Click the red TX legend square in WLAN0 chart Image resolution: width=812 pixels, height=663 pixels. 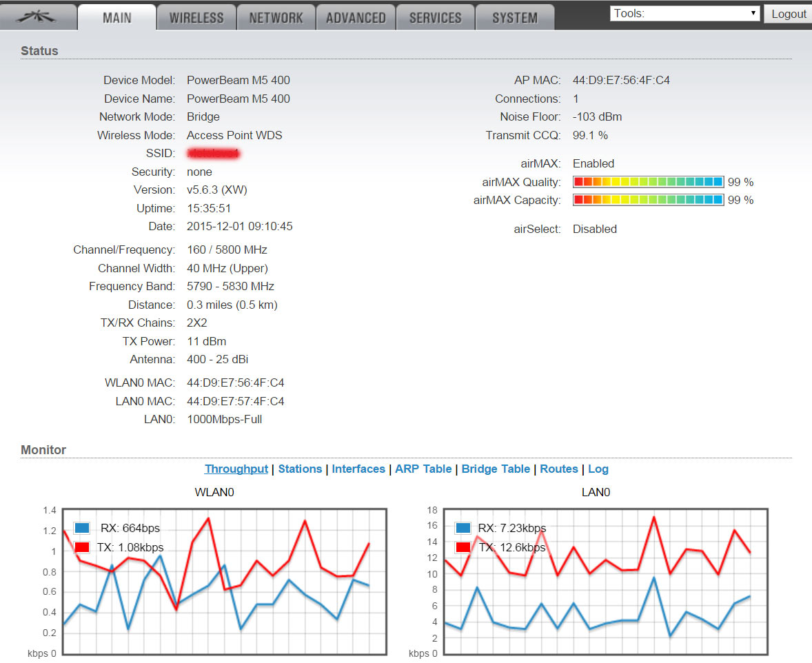(82, 547)
